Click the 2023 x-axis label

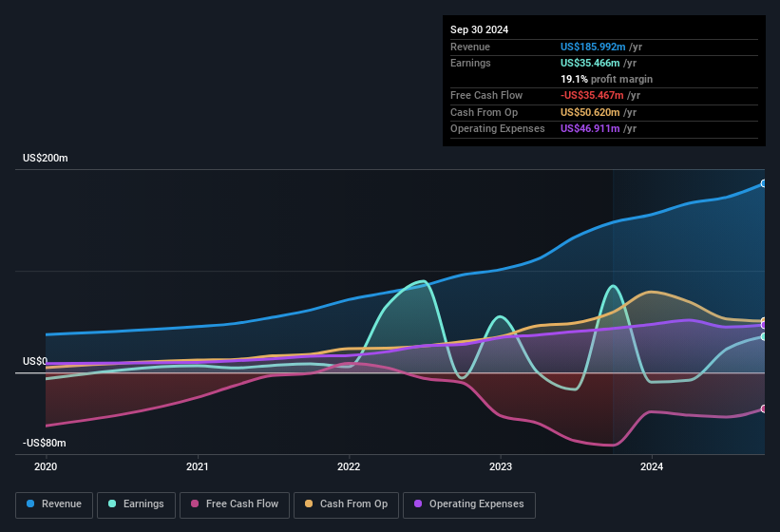[x=501, y=466]
